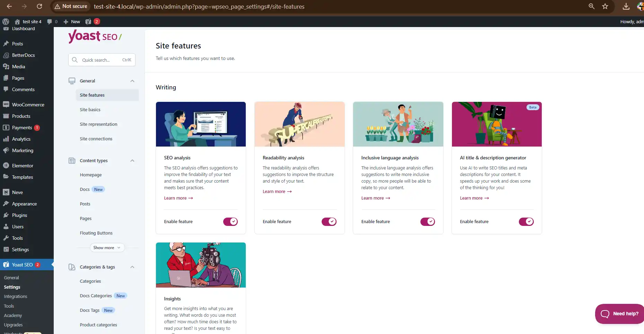Toggle the Readability analysis feature switch
This screenshot has height=334, width=644.
coord(329,221)
